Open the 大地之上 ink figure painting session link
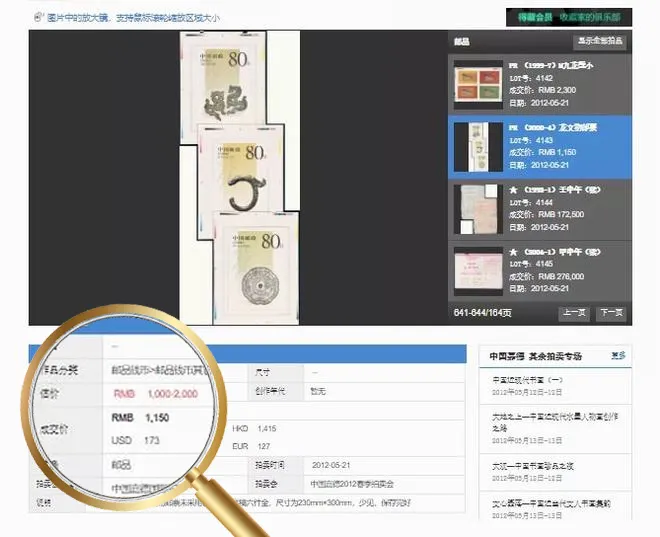The height and width of the screenshot is (537, 660). [x=555, y=422]
